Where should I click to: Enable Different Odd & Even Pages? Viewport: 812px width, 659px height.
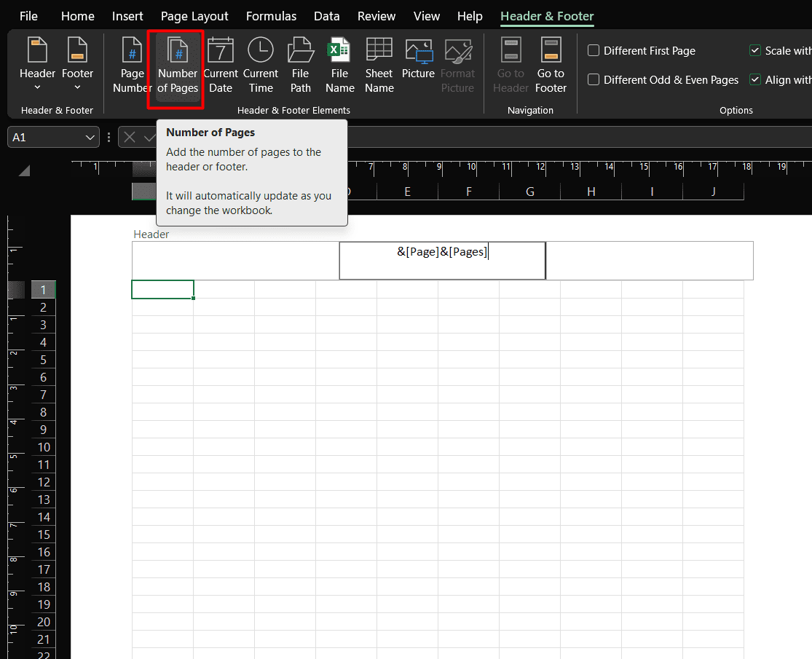593,80
